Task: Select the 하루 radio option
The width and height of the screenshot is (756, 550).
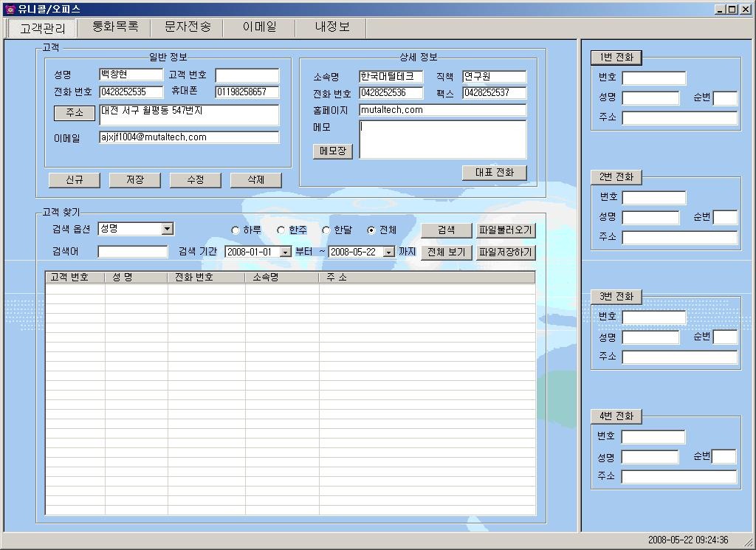Action: 236,230
